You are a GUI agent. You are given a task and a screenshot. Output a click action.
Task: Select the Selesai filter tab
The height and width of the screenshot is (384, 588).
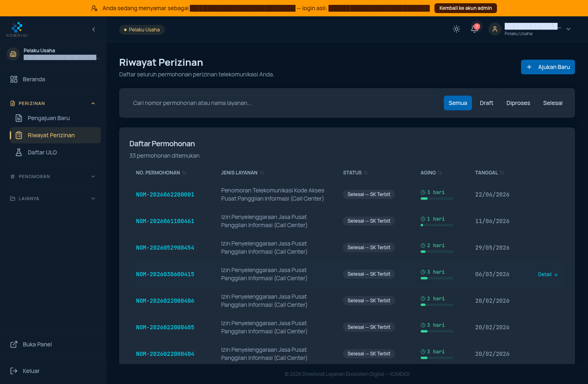coord(552,103)
